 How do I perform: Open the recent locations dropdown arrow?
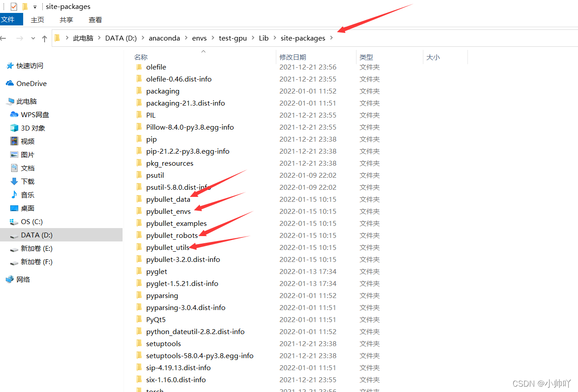(x=33, y=38)
